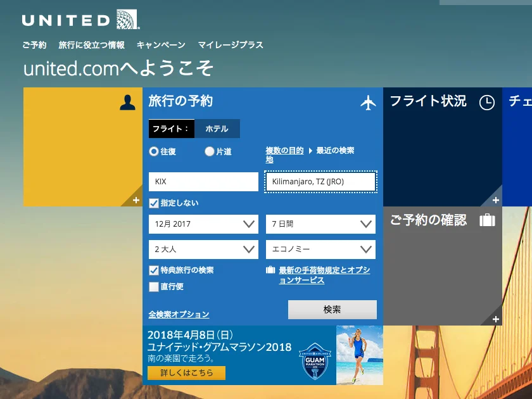Select the 片道 one-way radio button
Screen dimensions: 532x399
(x=210, y=151)
